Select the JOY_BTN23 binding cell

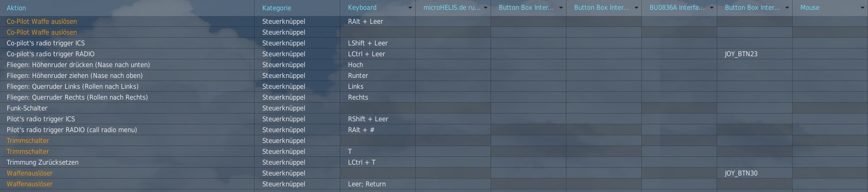[754, 54]
